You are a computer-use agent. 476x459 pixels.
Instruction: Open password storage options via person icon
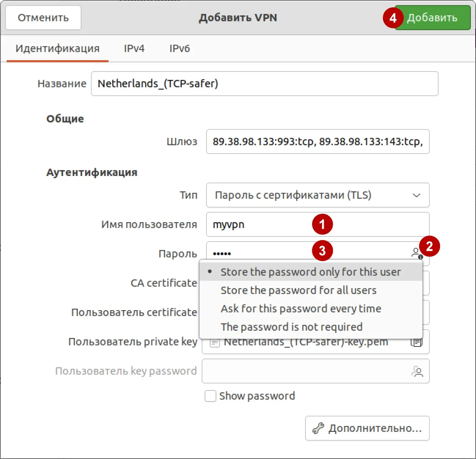pos(416,252)
